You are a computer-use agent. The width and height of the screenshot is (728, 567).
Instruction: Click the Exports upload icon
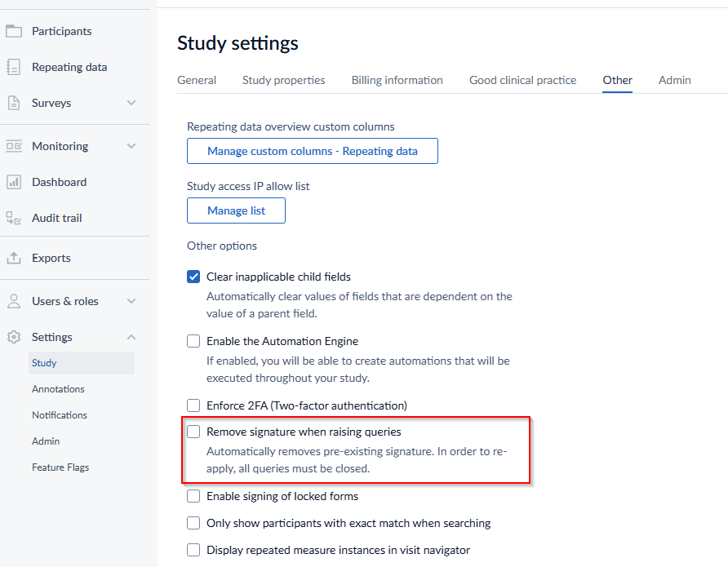tap(14, 258)
